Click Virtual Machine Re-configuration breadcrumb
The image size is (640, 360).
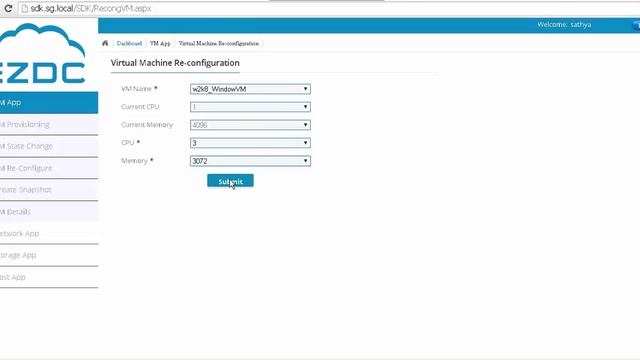pos(219,43)
